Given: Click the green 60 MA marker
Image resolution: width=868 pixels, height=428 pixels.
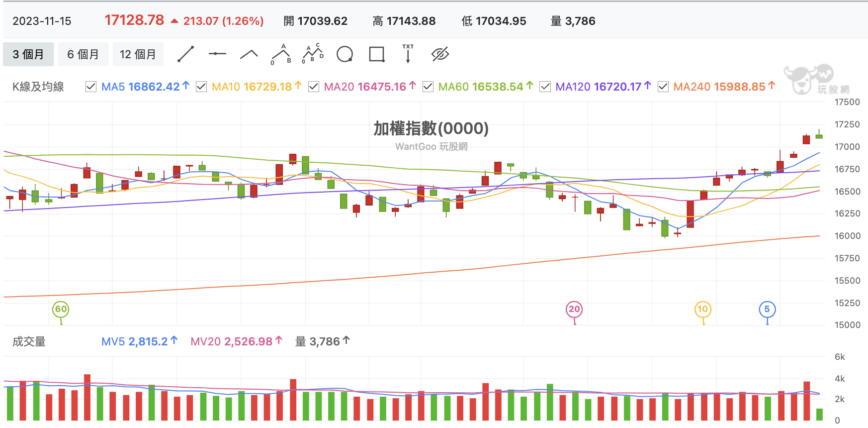Looking at the screenshot, I should [x=61, y=310].
